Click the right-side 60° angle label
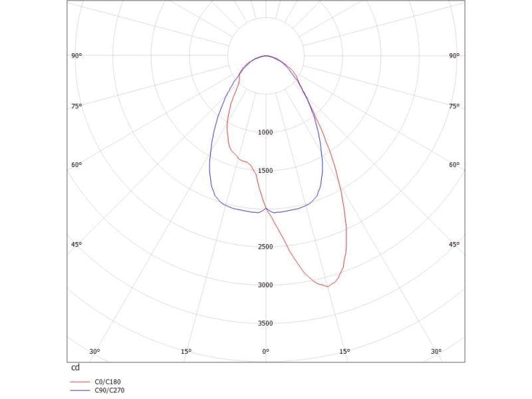This screenshot has height=399, width=532. [454, 165]
